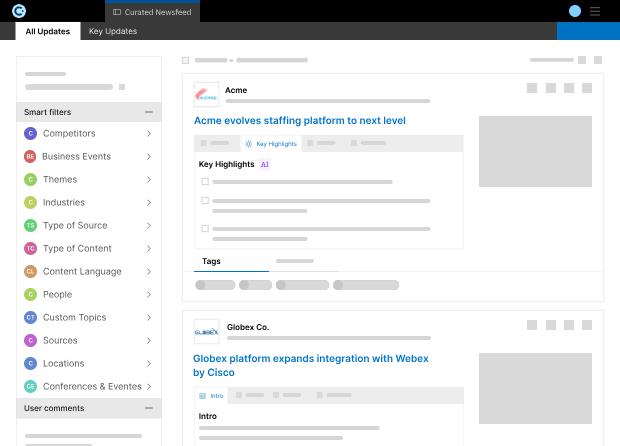Click last action icon on Acme card
This screenshot has height=446, width=620.
587,88
